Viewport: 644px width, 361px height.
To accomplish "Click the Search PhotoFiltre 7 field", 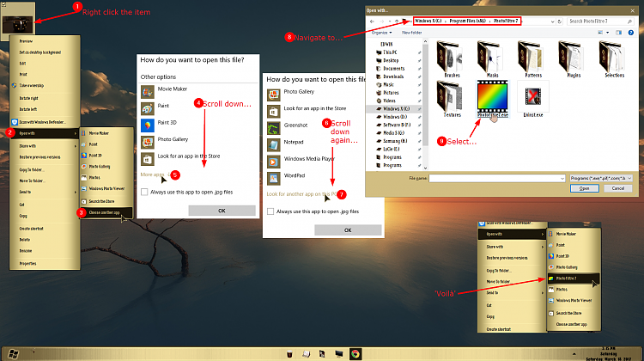I will coord(600,21).
